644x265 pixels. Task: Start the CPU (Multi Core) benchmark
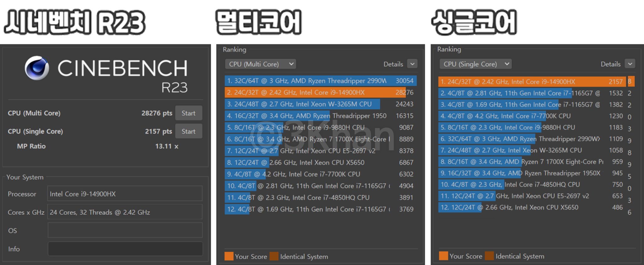coord(188,113)
